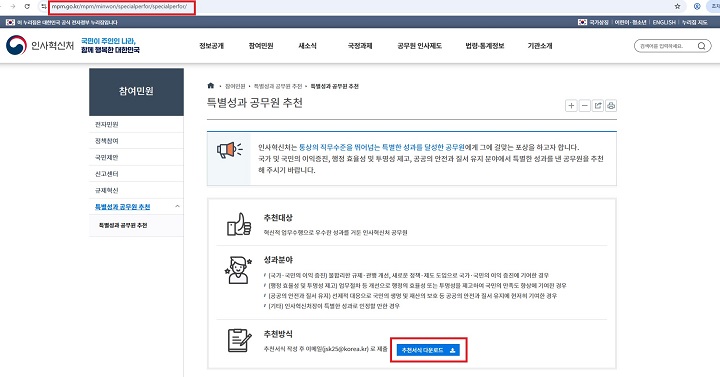Open the 참여민원 breadcrumb
720x377 pixels.
(235, 86)
